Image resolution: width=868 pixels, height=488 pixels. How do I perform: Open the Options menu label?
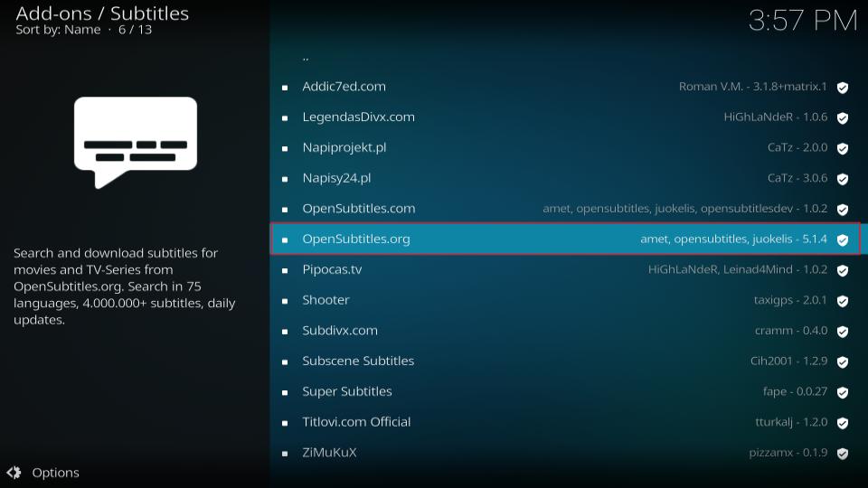(x=55, y=473)
